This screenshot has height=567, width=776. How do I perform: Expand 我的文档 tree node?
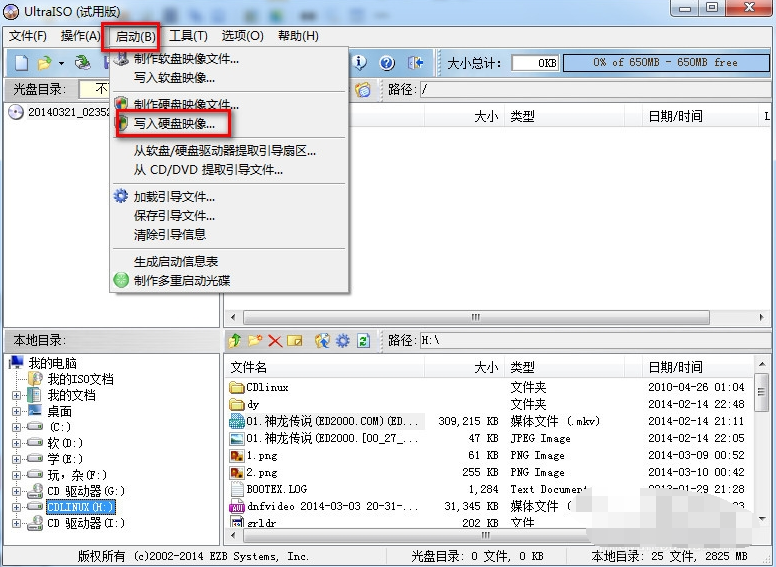click(x=16, y=395)
